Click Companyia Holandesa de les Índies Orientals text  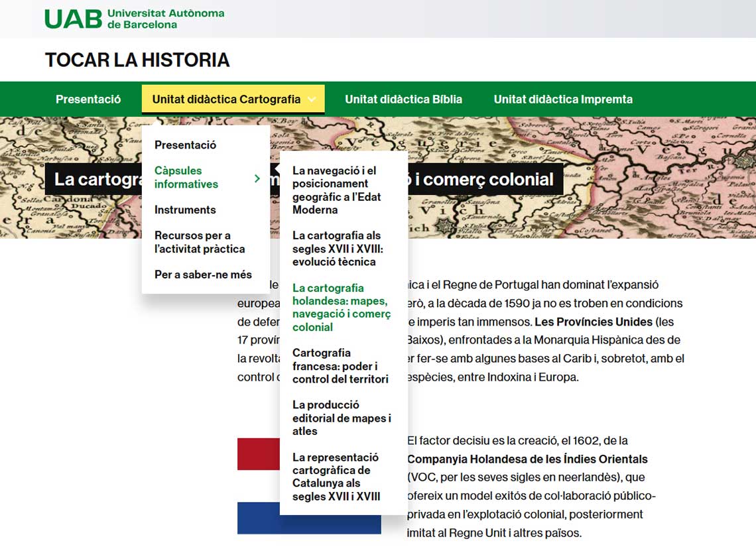pos(527,459)
